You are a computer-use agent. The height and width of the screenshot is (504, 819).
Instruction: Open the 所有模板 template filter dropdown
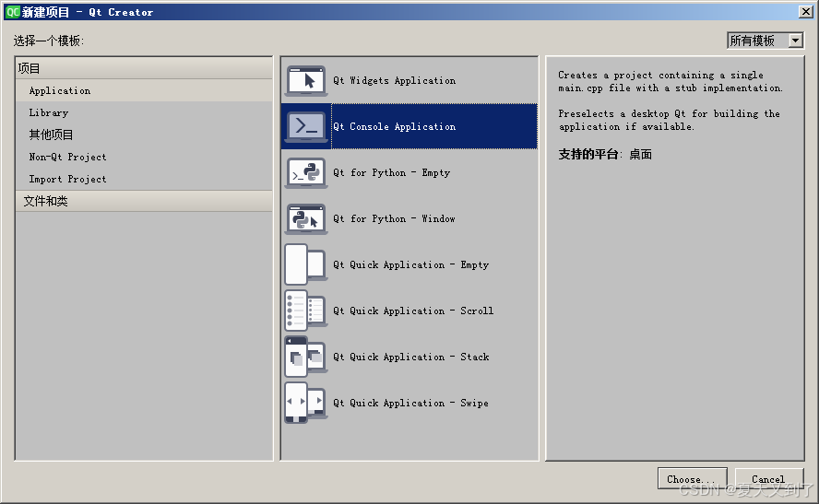pos(766,41)
